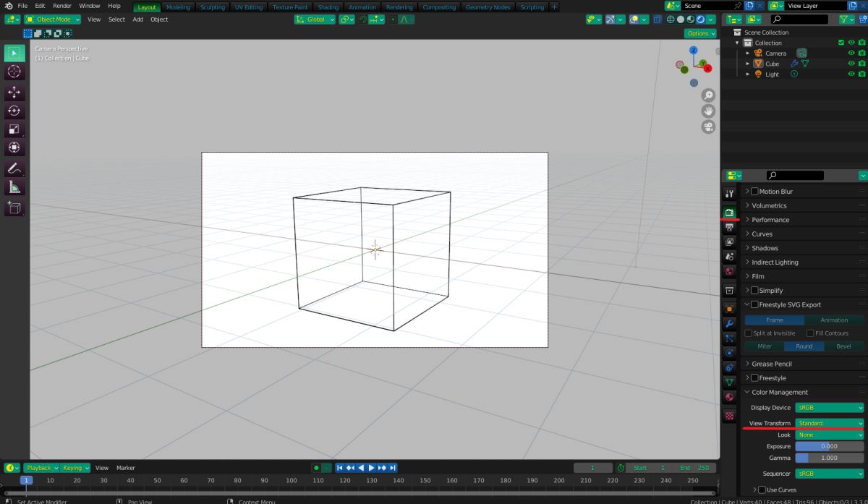
Task: Open the Tool properties tab
Action: coord(729,194)
